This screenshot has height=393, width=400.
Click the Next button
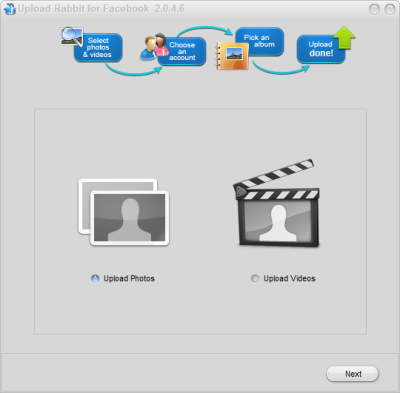pos(352,374)
